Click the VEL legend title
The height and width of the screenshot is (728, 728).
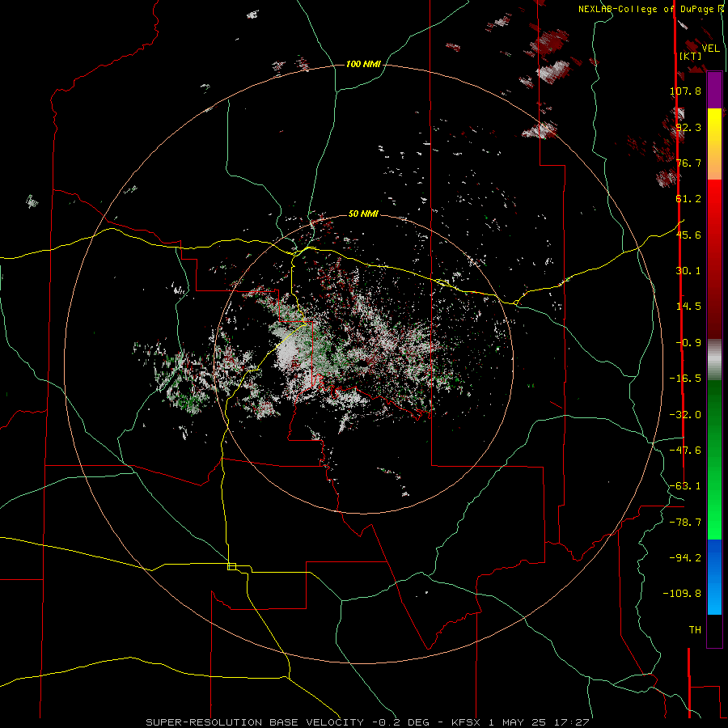(x=710, y=48)
